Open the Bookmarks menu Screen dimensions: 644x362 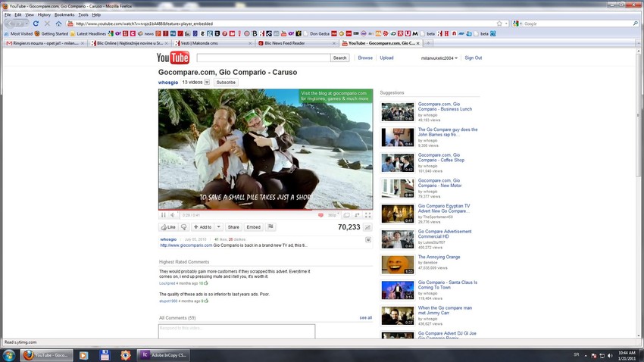(x=64, y=14)
